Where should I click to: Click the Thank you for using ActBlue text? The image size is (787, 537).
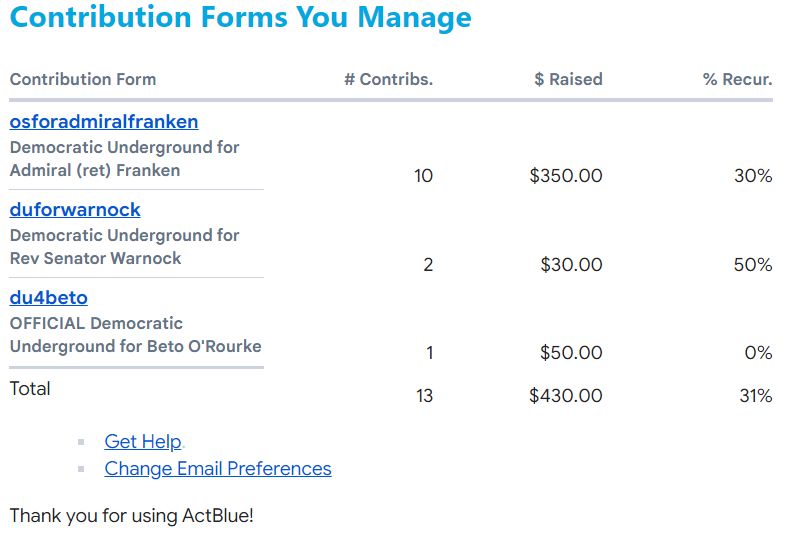tap(132, 516)
